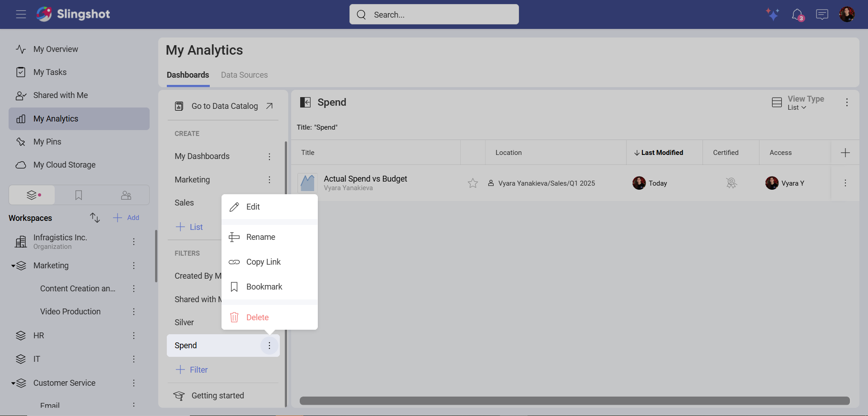
Task: Switch to people view in sidebar
Action: coord(126,195)
